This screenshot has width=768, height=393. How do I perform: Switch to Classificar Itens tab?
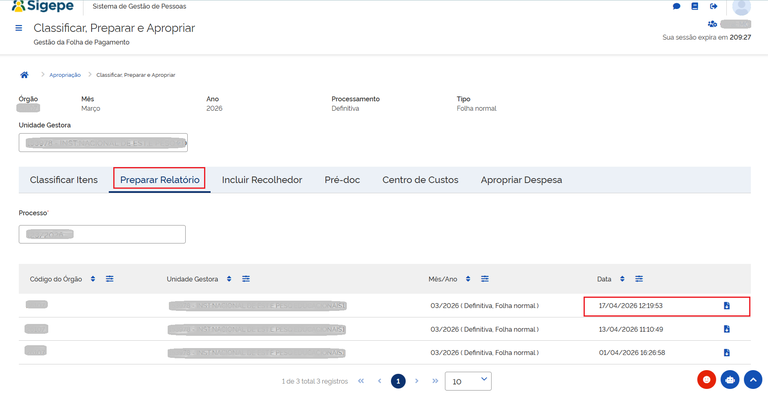[x=64, y=180]
